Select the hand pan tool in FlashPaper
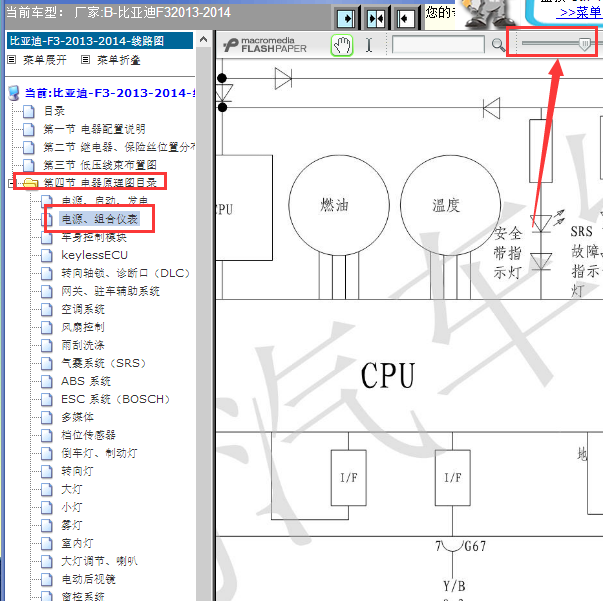The height and width of the screenshot is (601, 603). pos(342,45)
